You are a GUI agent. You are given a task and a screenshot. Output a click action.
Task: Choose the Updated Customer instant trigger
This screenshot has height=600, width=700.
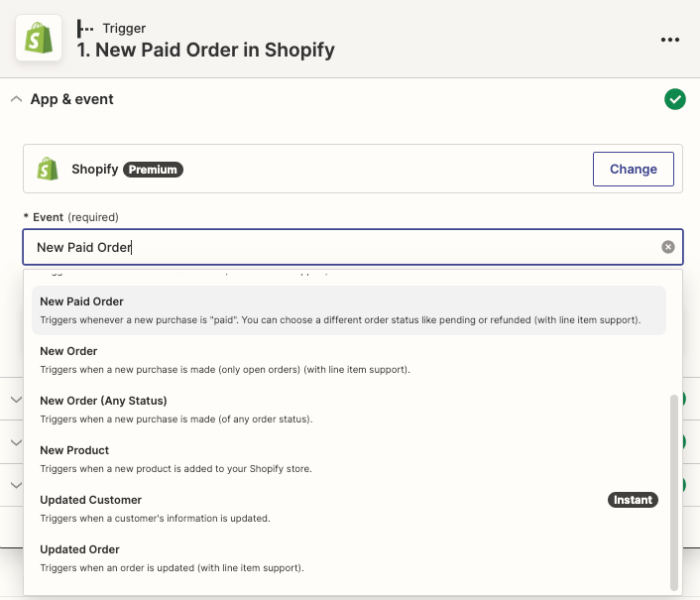point(349,509)
